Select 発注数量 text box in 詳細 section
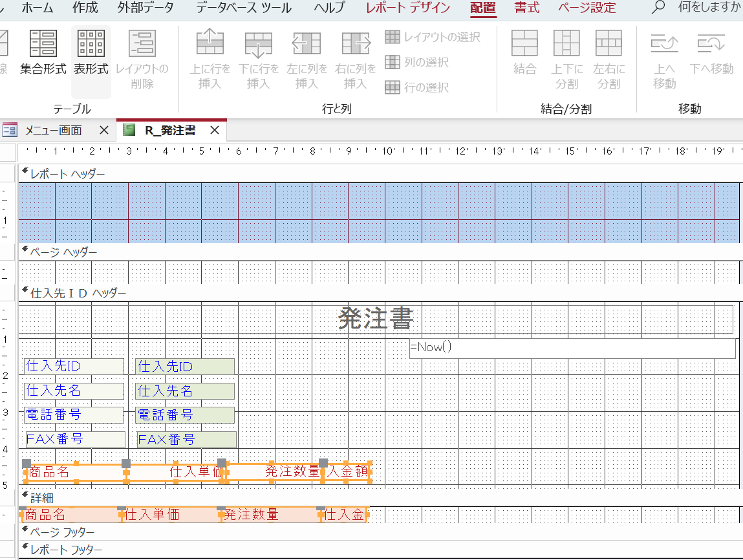The width and height of the screenshot is (743, 560). pos(270,515)
